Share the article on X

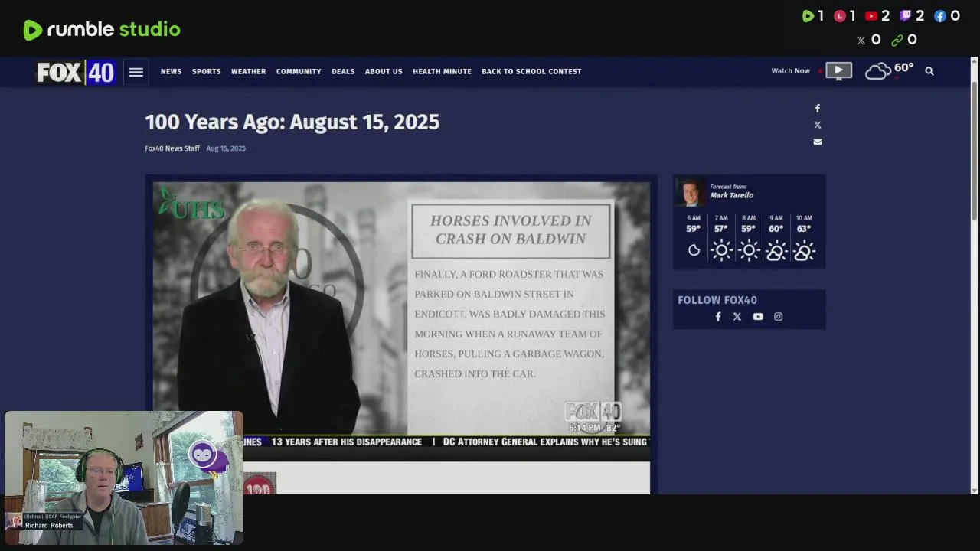coord(818,125)
